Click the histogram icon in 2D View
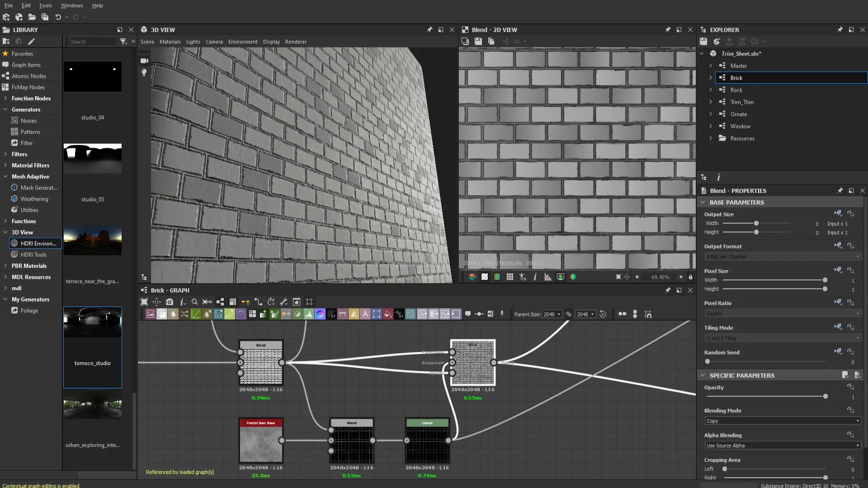The width and height of the screenshot is (868, 488). (548, 277)
